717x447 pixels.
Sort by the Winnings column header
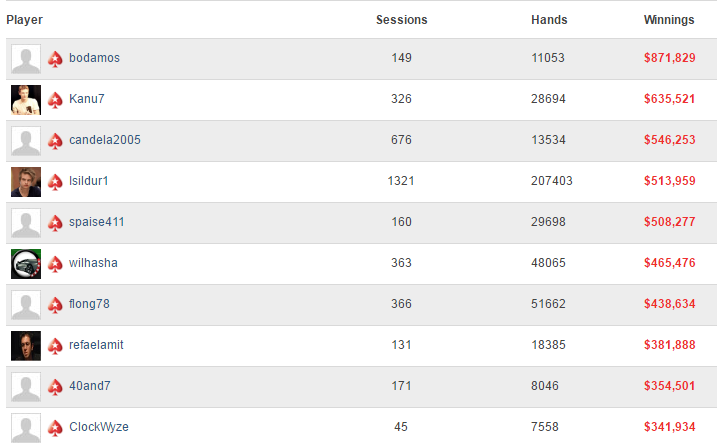[x=669, y=20]
